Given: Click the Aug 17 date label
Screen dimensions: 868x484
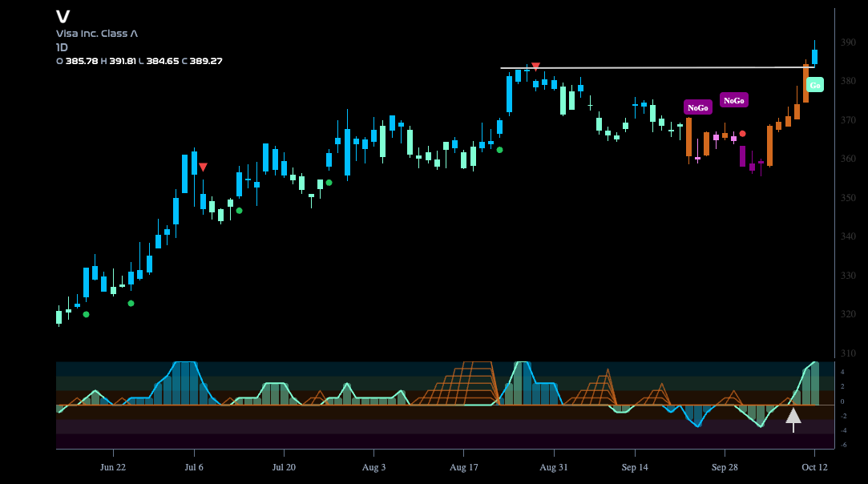Looking at the screenshot, I should [x=464, y=467].
